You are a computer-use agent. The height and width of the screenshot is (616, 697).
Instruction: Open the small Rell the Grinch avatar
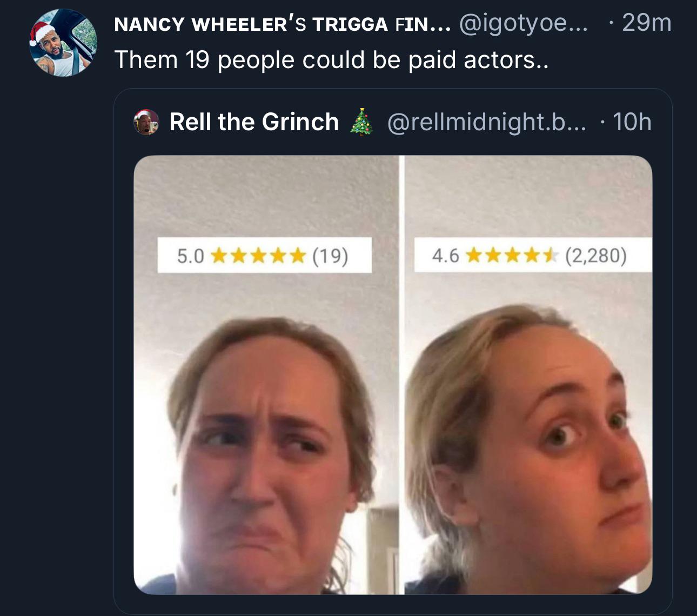146,122
